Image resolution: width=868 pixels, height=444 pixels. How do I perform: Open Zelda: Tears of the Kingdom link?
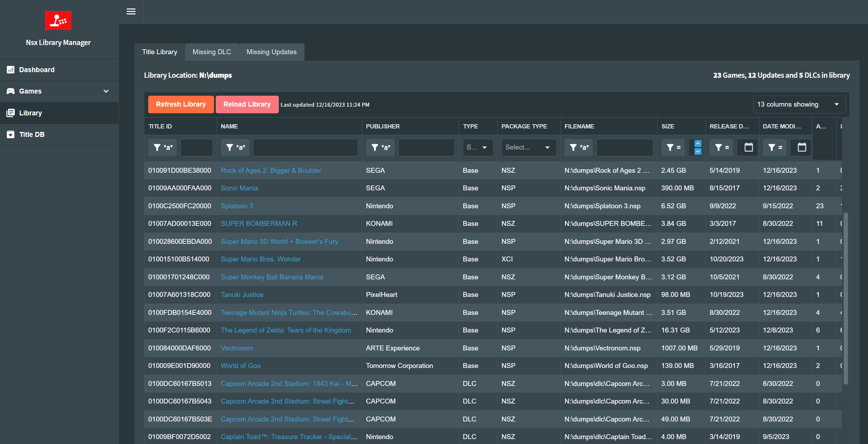[286, 330]
